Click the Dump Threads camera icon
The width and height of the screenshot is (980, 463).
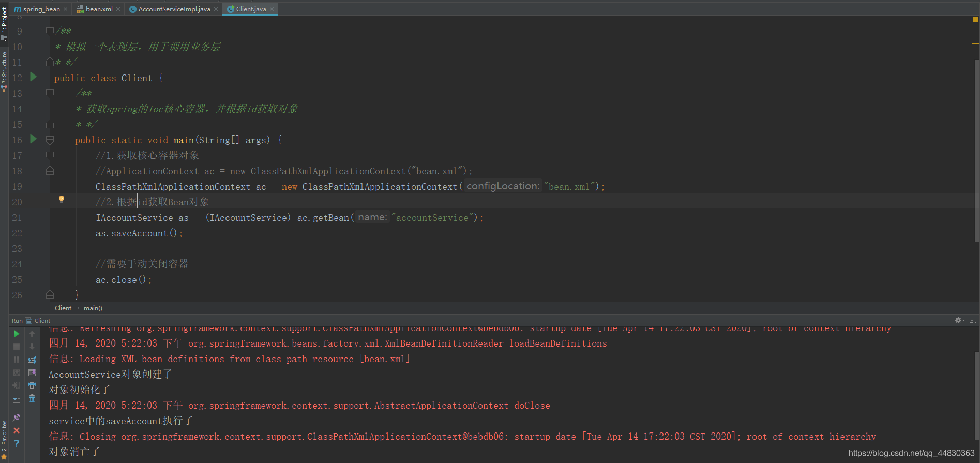(17, 372)
